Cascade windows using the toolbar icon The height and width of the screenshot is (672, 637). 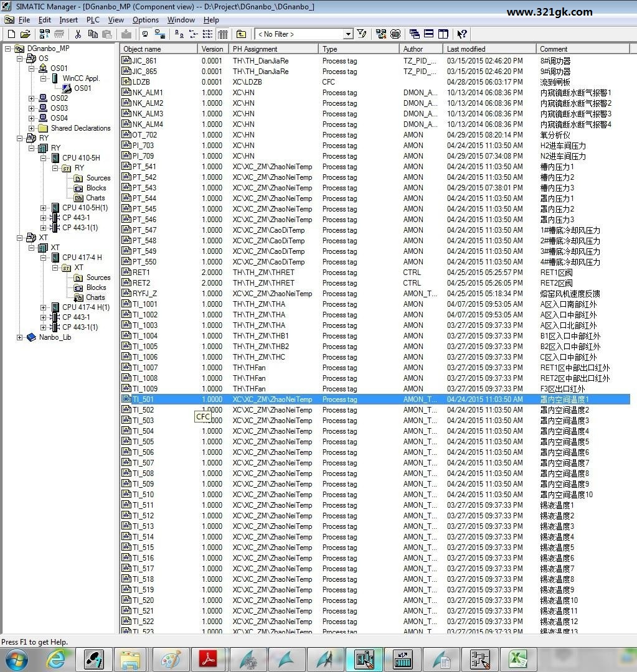pos(414,34)
